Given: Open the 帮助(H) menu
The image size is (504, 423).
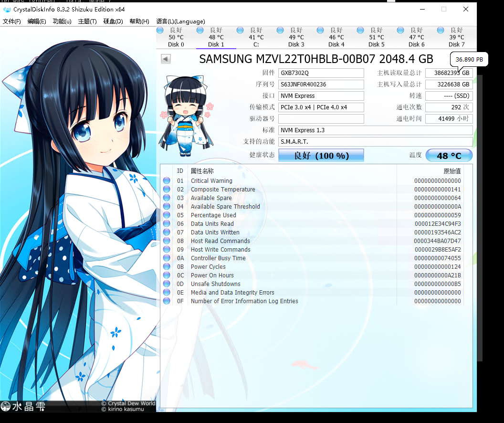Looking at the screenshot, I should click(139, 21).
